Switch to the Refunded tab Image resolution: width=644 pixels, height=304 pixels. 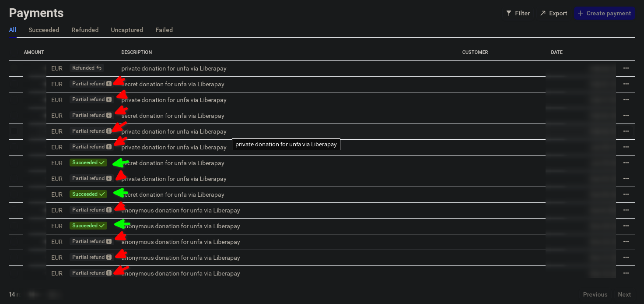(85, 30)
